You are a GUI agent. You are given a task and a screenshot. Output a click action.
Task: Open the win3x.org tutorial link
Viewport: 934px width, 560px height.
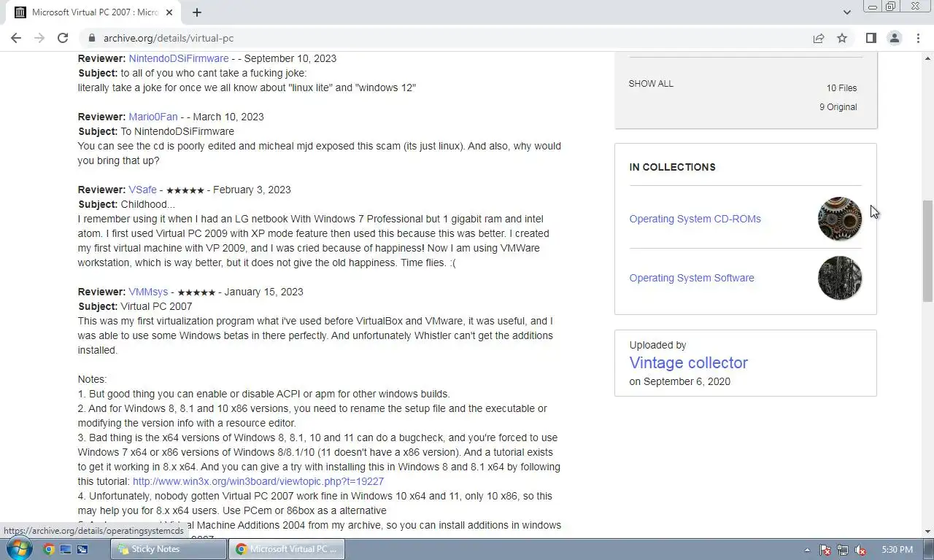click(258, 481)
